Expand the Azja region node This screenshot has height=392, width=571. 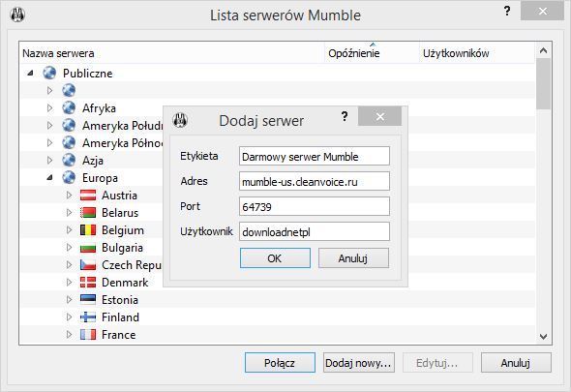[x=50, y=161]
